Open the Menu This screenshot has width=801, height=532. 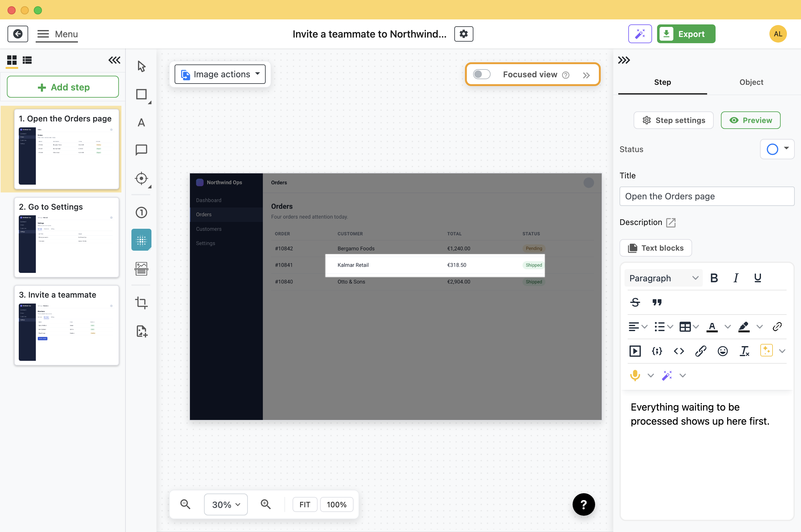(57, 34)
